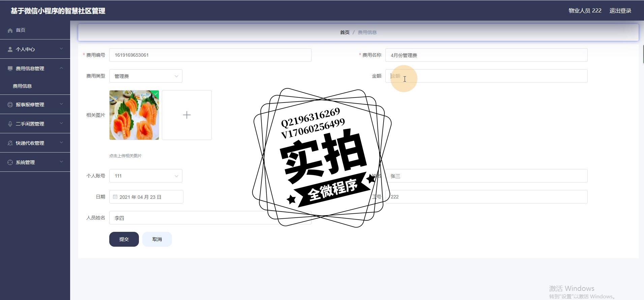The height and width of the screenshot is (300, 644).
Task: Focus the 费用名称 input with 4月份管理费
Action: pos(487,55)
